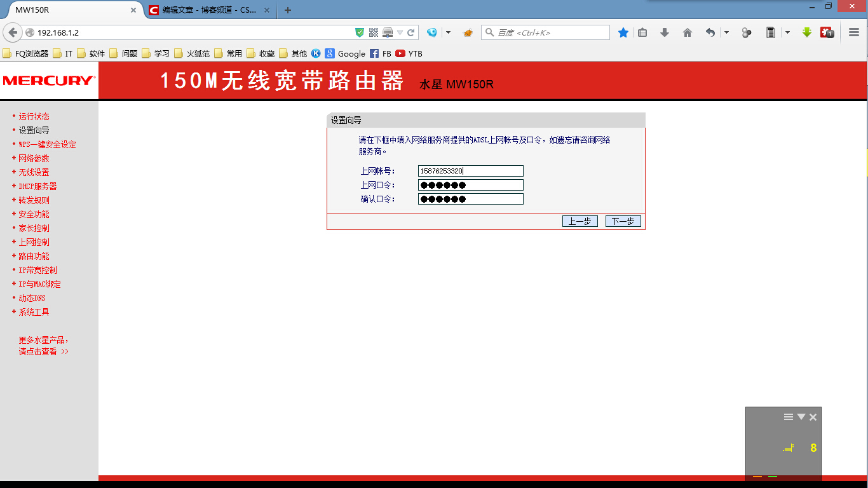Open the 其他 bookmarks folder

tap(293, 53)
